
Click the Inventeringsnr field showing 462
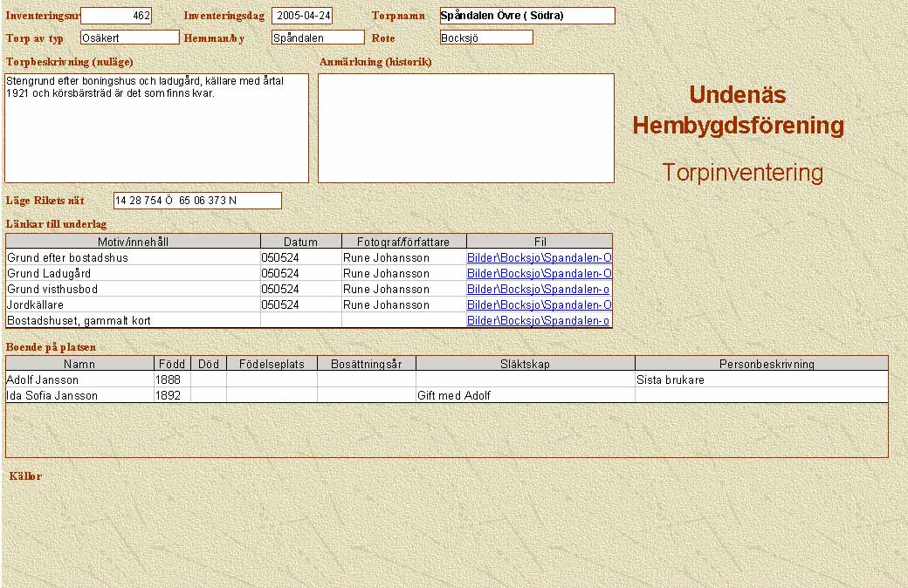(x=116, y=16)
